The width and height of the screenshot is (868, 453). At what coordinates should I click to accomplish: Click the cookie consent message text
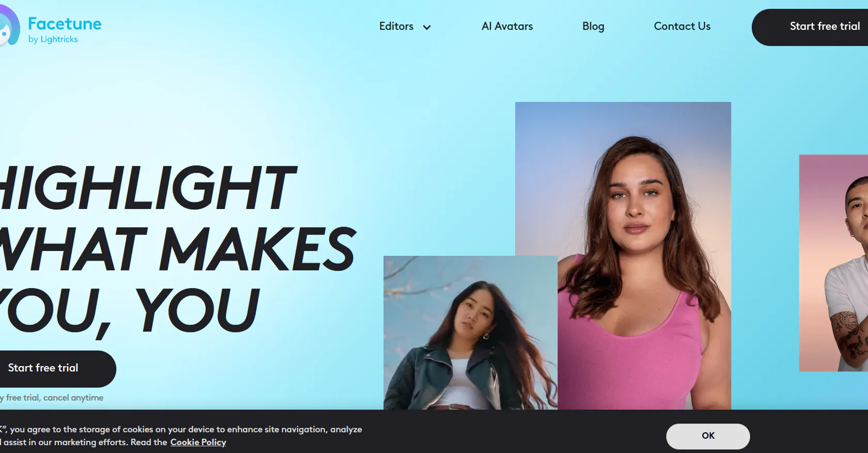coord(181,436)
